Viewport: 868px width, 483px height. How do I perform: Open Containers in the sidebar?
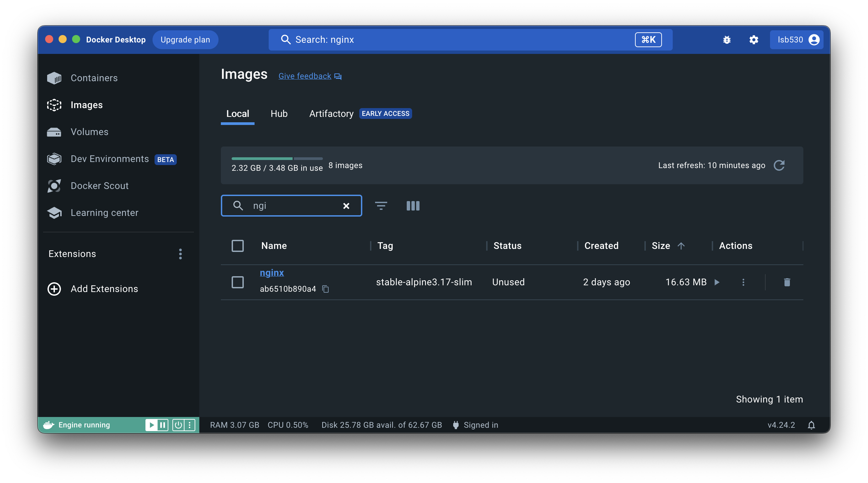(x=94, y=78)
